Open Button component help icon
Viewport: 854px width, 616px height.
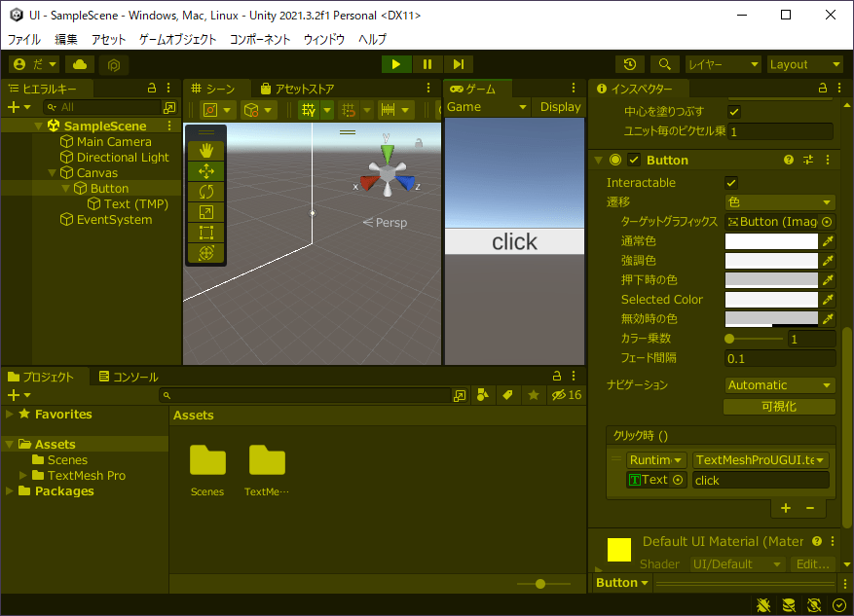point(788,160)
